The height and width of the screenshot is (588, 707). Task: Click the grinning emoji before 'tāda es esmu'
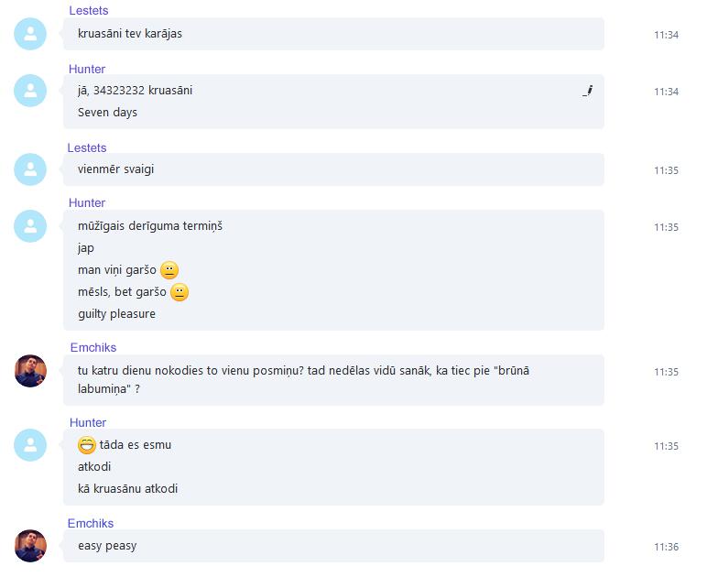click(87, 445)
